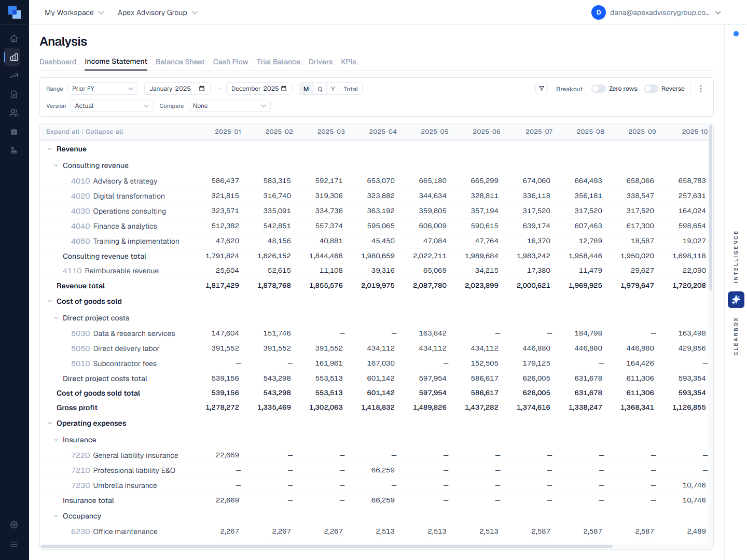Viewport: 747px width, 560px height.
Task: Click Expand all
Action: pos(63,132)
